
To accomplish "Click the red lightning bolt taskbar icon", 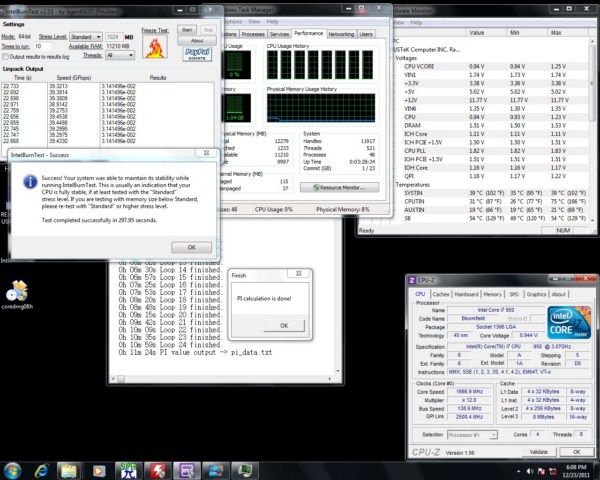I will click(x=157, y=471).
